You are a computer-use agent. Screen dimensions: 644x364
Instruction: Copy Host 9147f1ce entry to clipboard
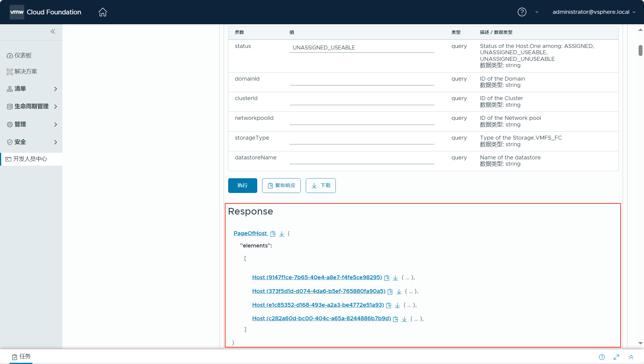point(387,278)
